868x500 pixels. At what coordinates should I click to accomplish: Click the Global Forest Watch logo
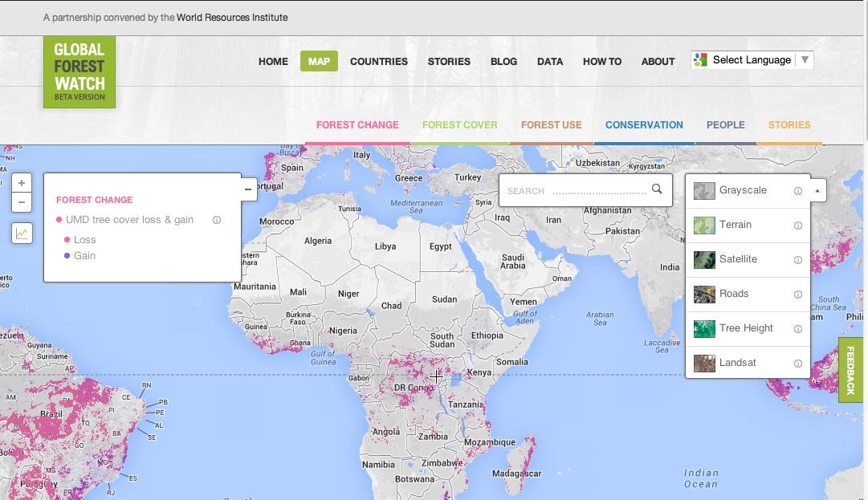point(79,72)
